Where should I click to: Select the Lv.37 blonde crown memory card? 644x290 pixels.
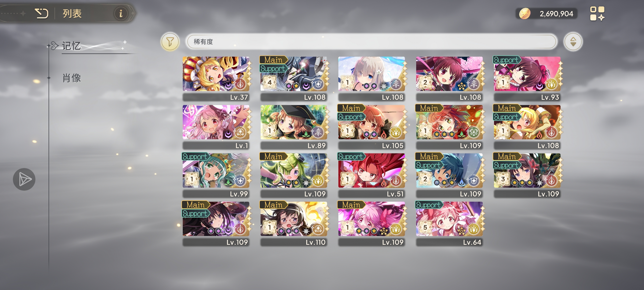coord(216,78)
